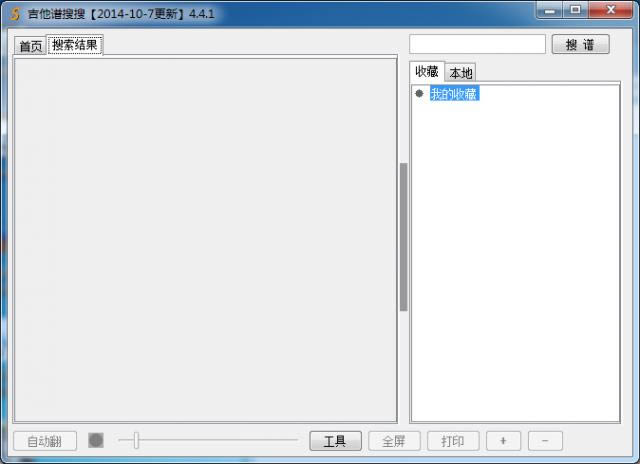640x464 pixels.
Task: Open the 收藏 favorites tab
Action: [x=427, y=72]
